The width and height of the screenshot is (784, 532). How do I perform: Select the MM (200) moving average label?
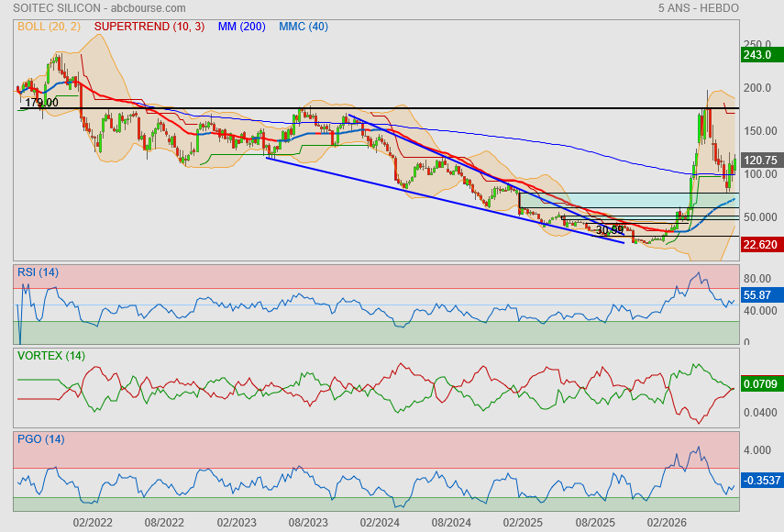(241, 27)
